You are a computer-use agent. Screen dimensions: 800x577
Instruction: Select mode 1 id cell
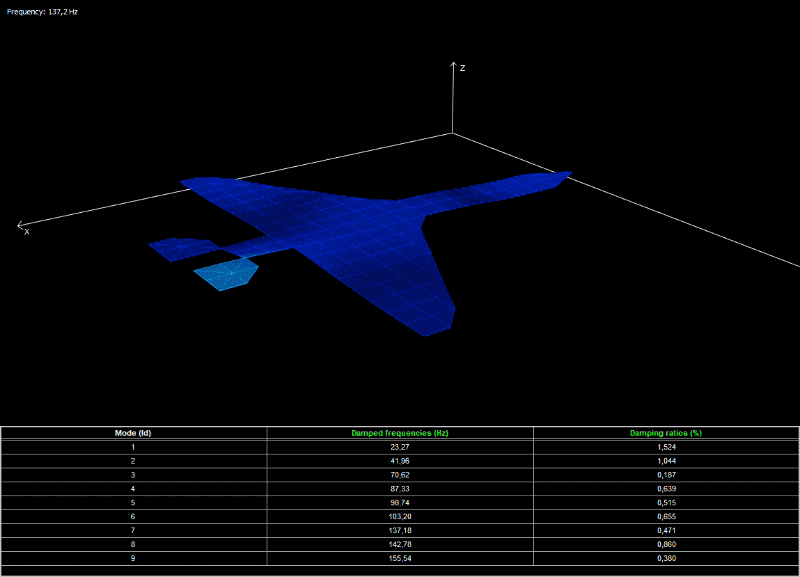[x=133, y=447]
